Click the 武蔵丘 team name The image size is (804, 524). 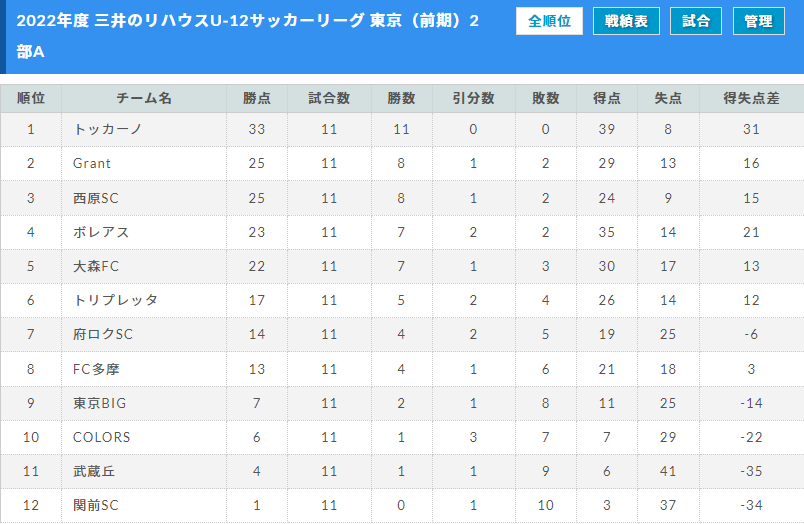(x=94, y=471)
